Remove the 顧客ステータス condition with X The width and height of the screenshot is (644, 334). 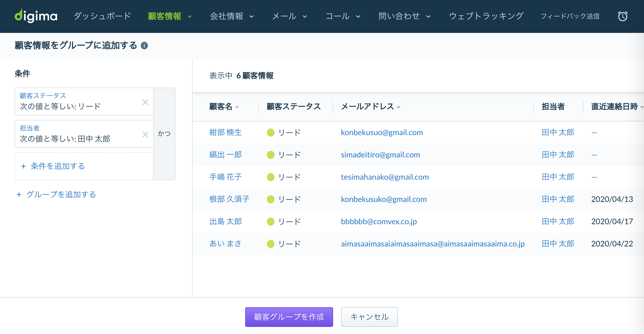point(145,102)
